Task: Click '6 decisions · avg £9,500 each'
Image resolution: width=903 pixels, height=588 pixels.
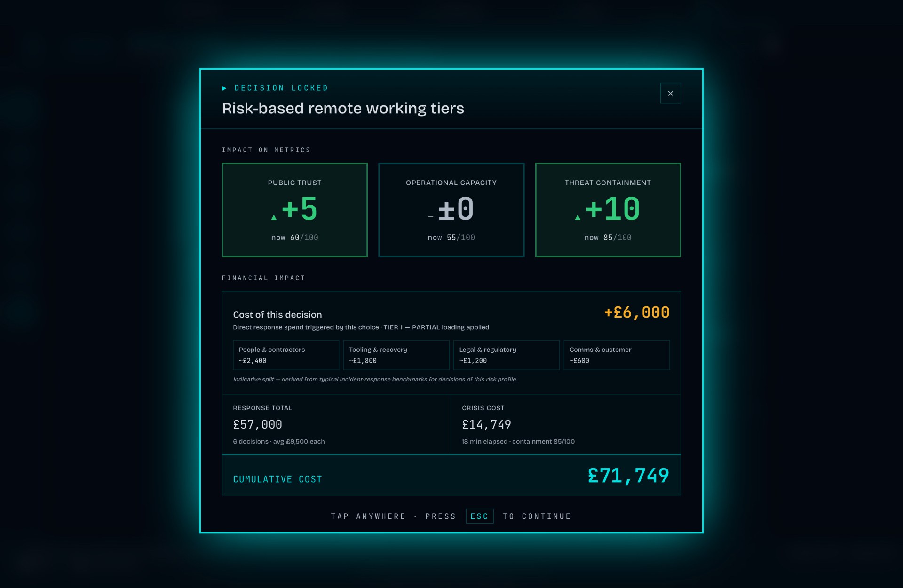Action: [x=279, y=441]
